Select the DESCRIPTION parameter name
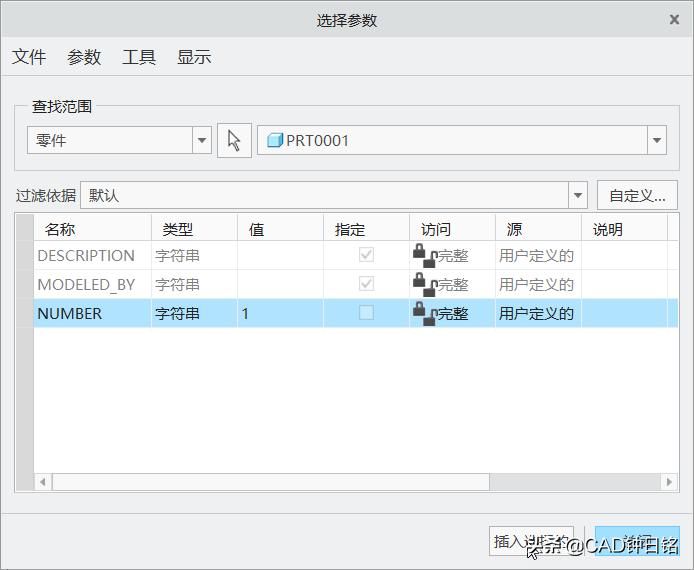The image size is (694, 570). 86,256
